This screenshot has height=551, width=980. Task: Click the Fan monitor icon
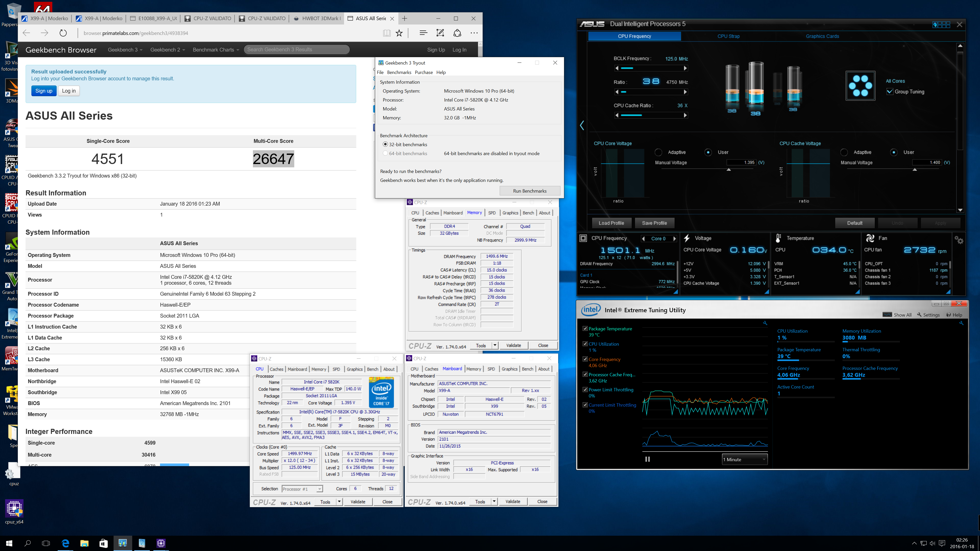[870, 238]
